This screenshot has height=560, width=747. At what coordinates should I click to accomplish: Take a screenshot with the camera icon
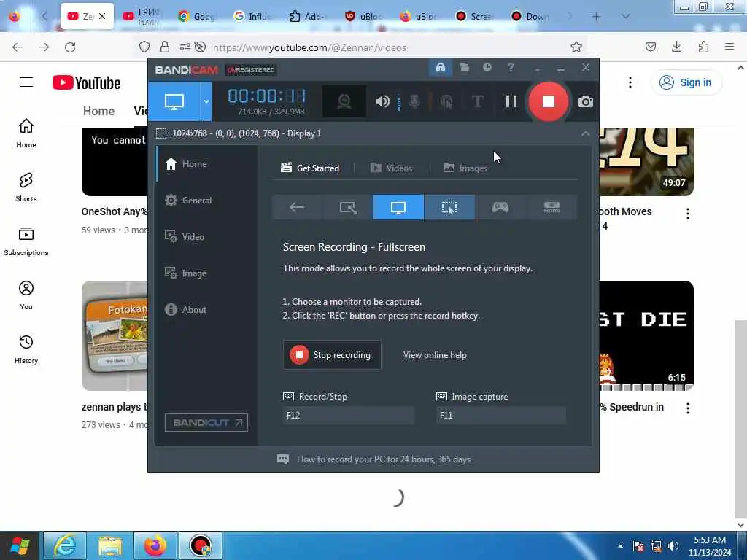(586, 101)
